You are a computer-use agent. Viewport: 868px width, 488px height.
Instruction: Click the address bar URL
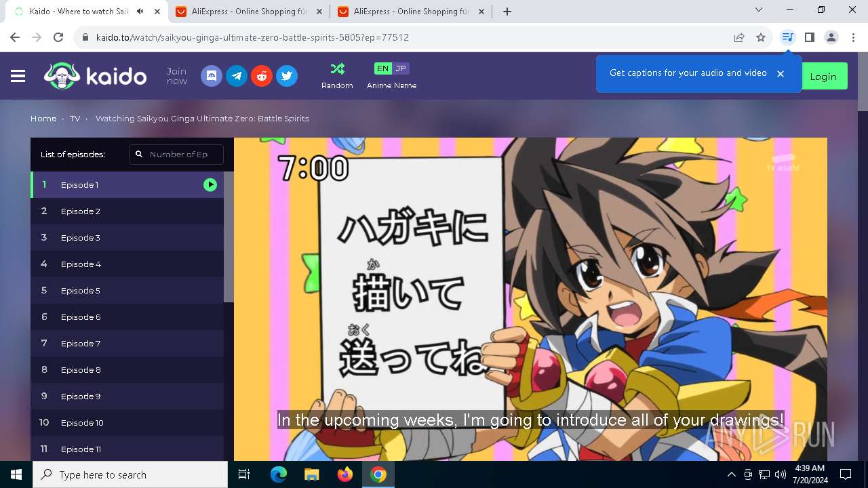(x=252, y=37)
